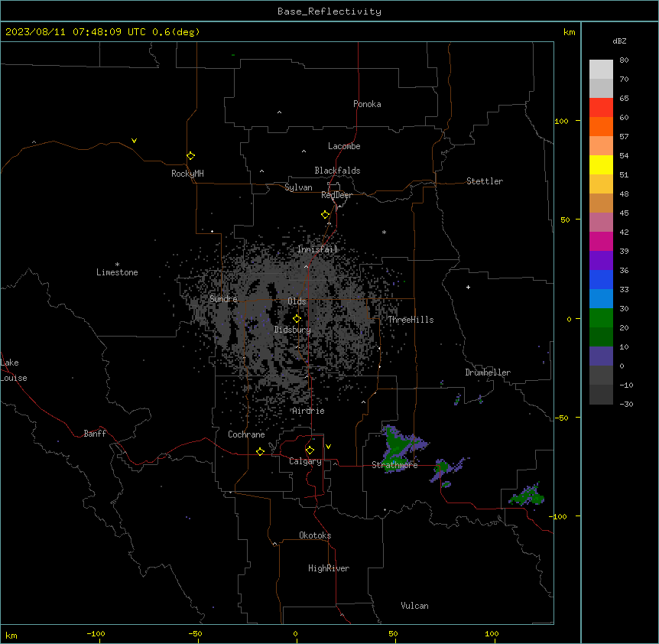The height and width of the screenshot is (644, 659).
Task: Pick the red swatch between 65 and 60
Action: point(601,108)
